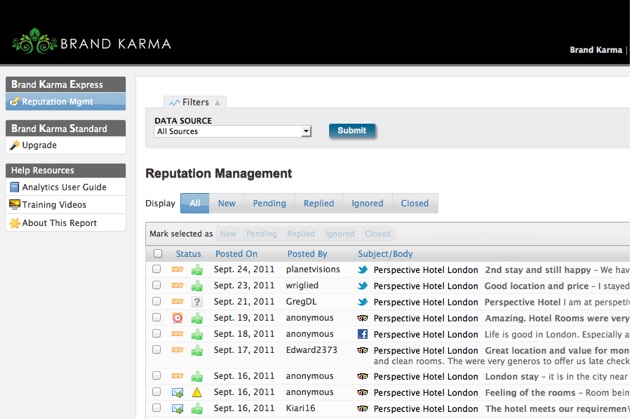Screen dimensions: 630x419
Task: Mark selected as Ignored
Action: click(340, 234)
